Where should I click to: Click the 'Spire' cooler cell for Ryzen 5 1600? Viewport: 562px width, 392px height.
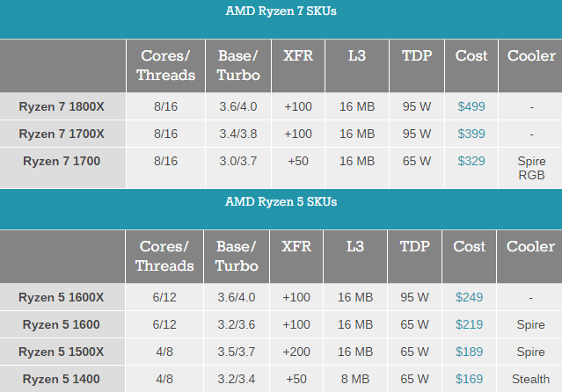(530, 324)
